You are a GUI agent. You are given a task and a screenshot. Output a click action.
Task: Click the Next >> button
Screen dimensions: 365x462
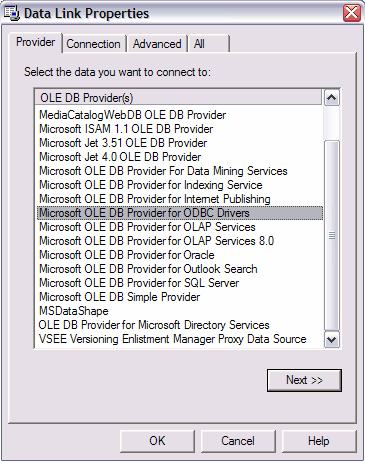(x=304, y=380)
